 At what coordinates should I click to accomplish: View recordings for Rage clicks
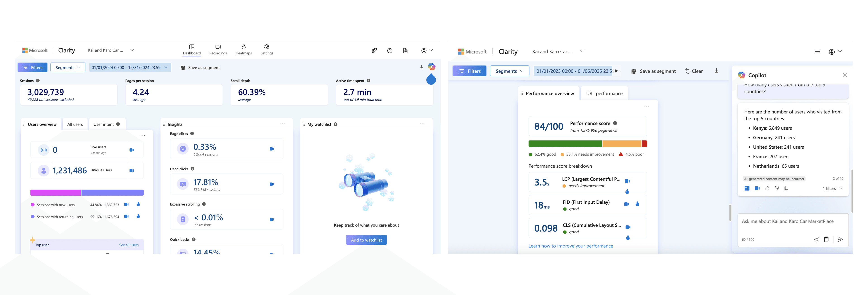[x=271, y=149]
